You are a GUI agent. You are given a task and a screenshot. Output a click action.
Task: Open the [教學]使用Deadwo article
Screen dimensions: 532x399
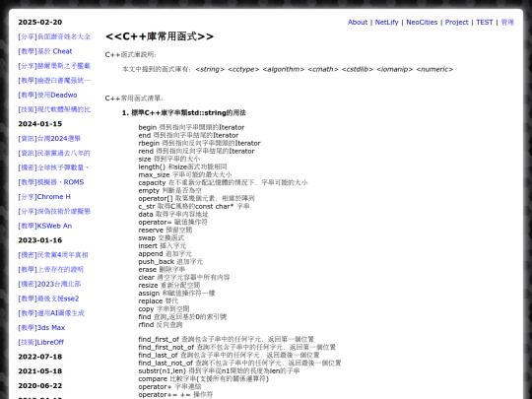click(x=47, y=95)
